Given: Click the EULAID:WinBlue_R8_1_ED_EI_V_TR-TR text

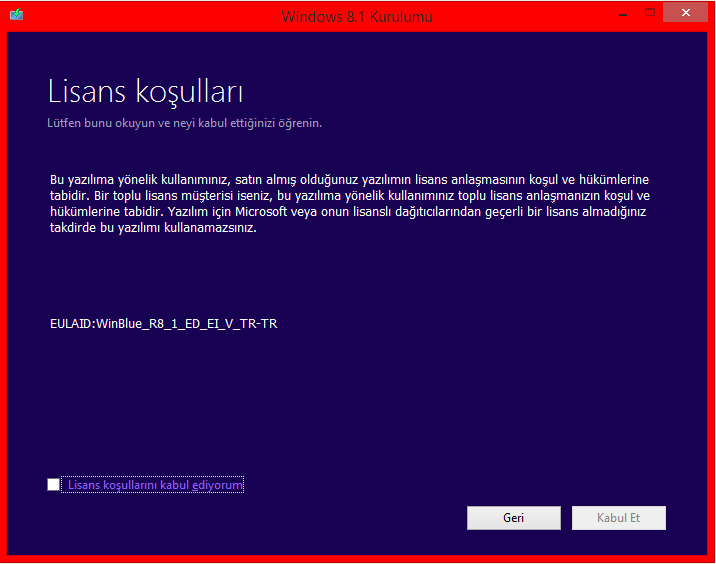Looking at the screenshot, I should [x=163, y=324].
